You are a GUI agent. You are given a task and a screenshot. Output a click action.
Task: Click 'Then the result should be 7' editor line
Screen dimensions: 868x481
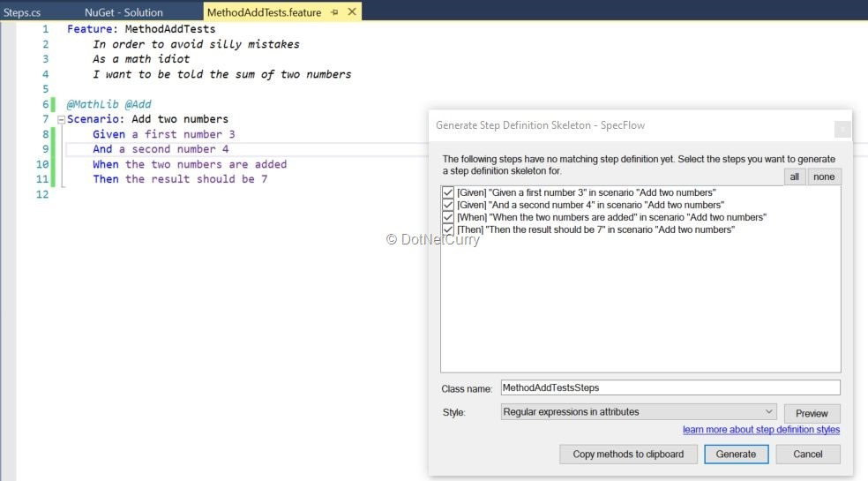(180, 179)
